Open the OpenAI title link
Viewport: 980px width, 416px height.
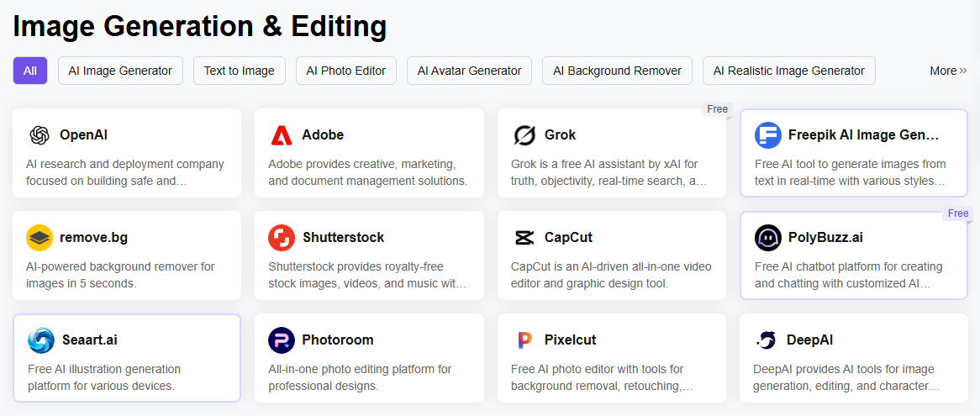84,135
